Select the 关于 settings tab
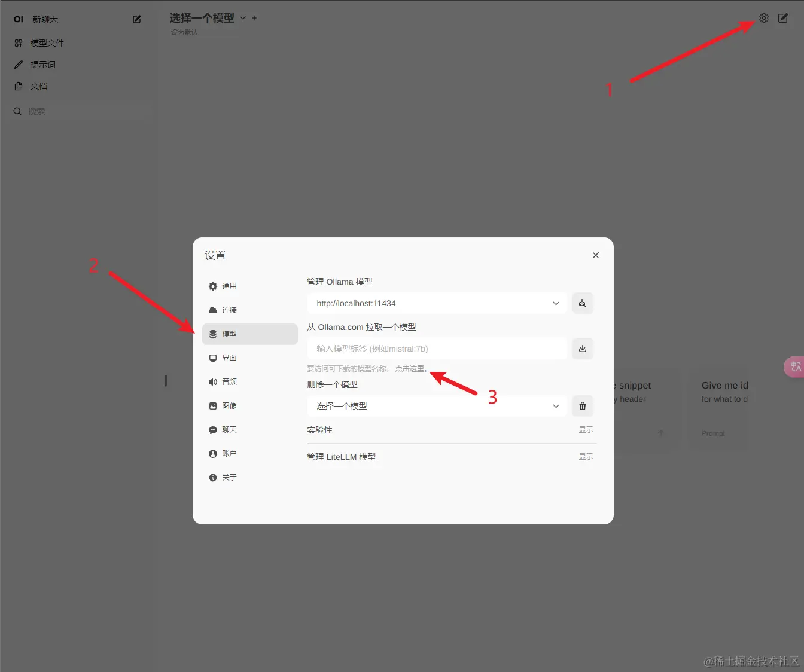The width and height of the screenshot is (804, 672). 250,478
